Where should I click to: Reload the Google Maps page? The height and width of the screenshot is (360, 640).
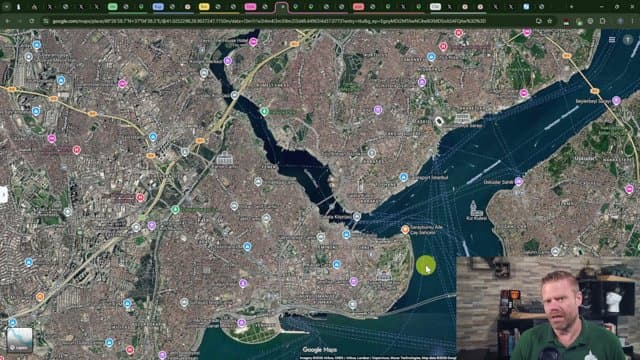32,21
